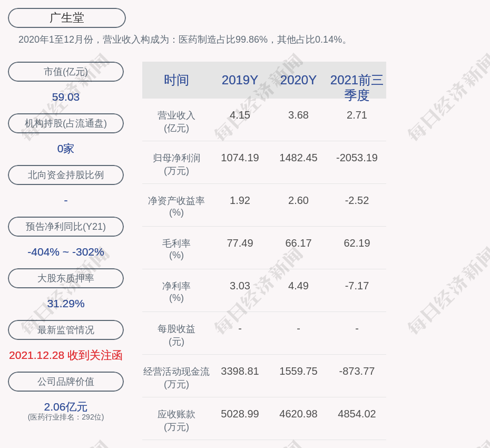490x448 pixels.
Task: Click the revenue composition sentence at top
Action: (x=183, y=40)
